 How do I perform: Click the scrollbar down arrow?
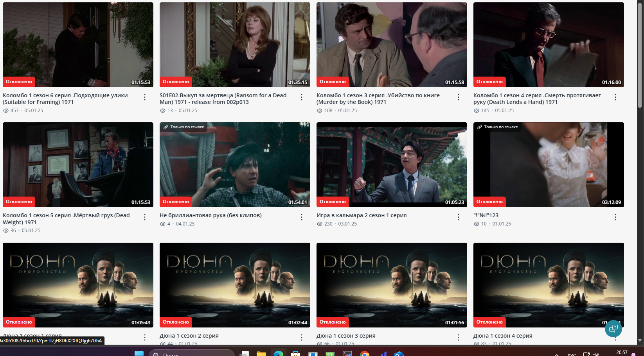point(640,340)
